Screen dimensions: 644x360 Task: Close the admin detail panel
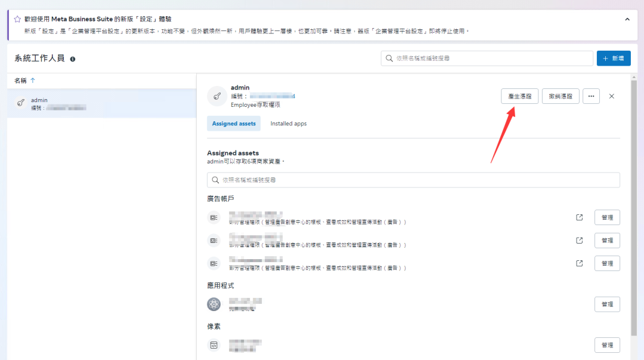612,96
